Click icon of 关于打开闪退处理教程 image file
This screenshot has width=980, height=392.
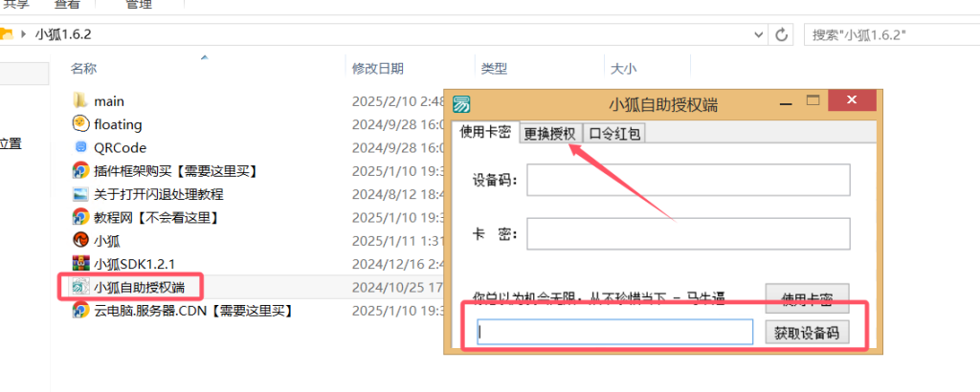80,193
